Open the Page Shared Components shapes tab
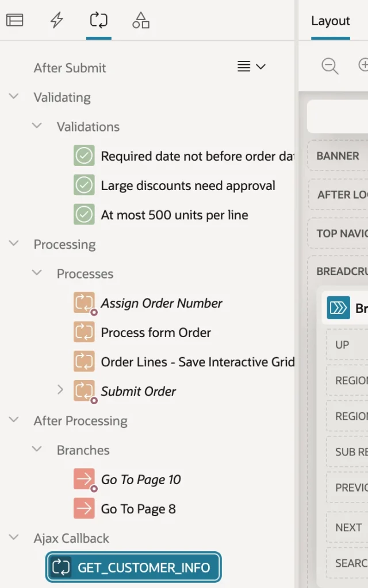 141,20
